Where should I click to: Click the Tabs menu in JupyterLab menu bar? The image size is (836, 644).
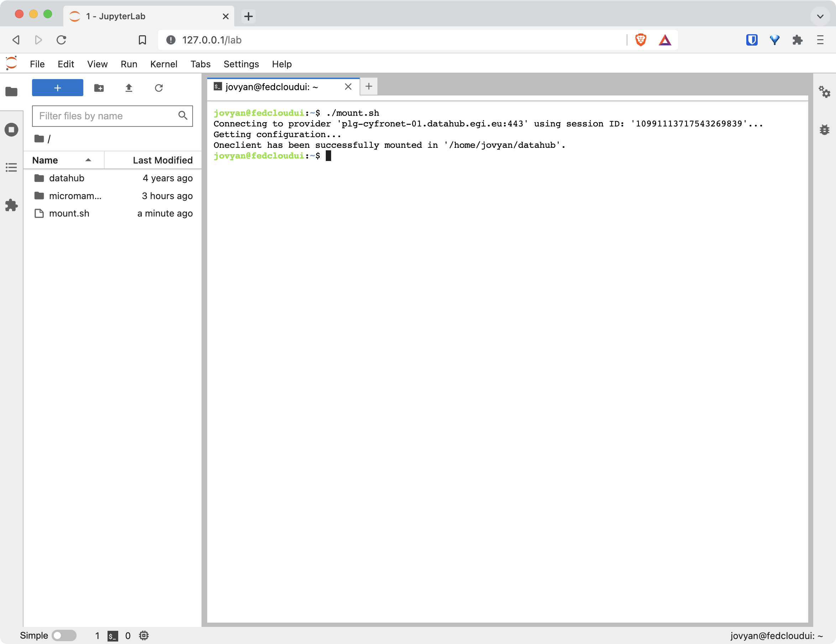click(200, 64)
